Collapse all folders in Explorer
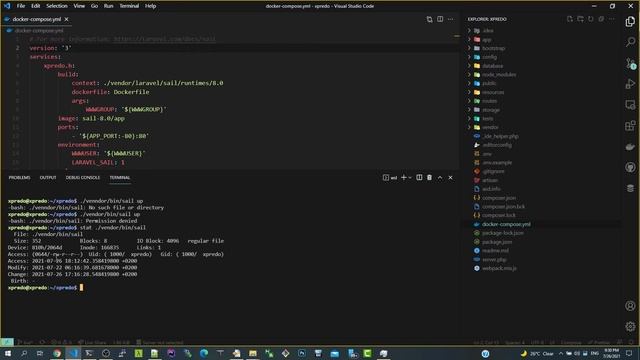Image resolution: width=640 pixels, height=360 pixels. pyautogui.click(x=601, y=19)
